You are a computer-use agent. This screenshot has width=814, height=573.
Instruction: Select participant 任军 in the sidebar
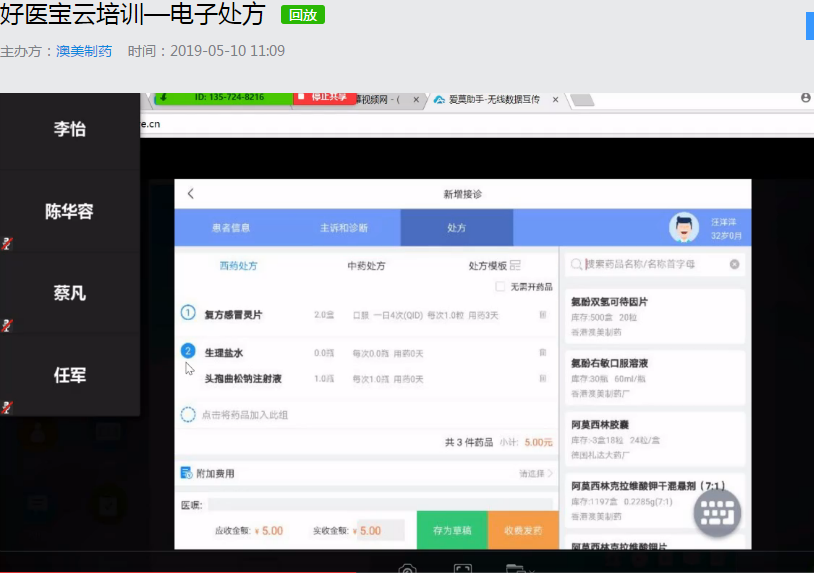[70, 375]
